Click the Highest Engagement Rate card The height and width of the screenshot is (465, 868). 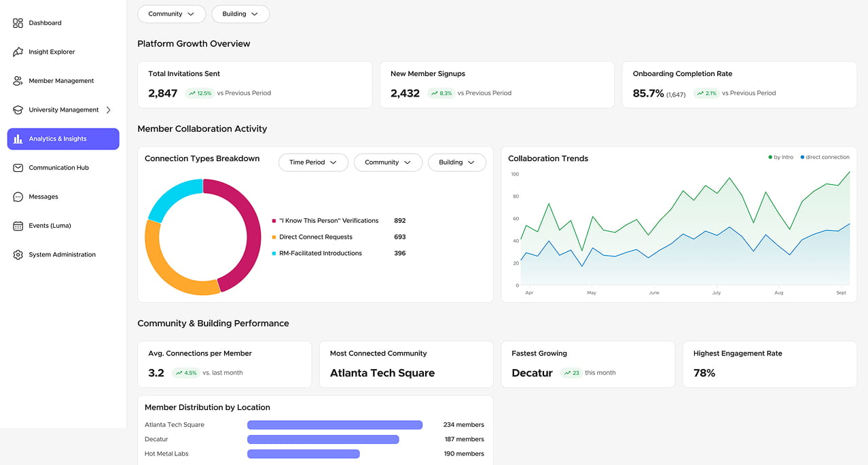coord(770,364)
